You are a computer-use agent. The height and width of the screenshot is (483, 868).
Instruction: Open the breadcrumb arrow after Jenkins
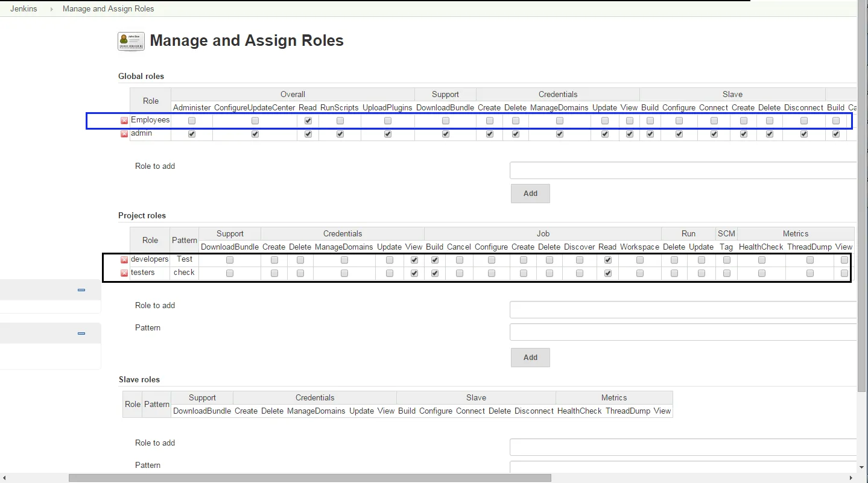coord(51,9)
